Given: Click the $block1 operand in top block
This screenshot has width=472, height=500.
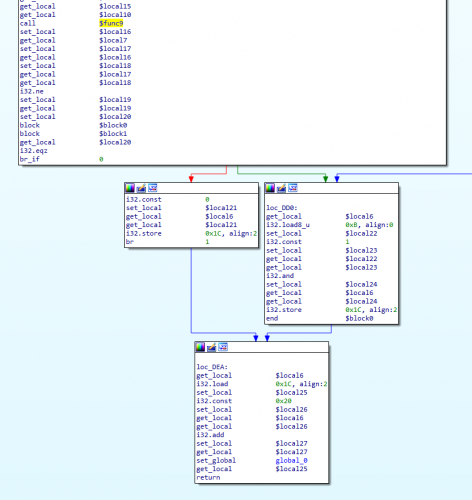Looking at the screenshot, I should click(x=113, y=134).
